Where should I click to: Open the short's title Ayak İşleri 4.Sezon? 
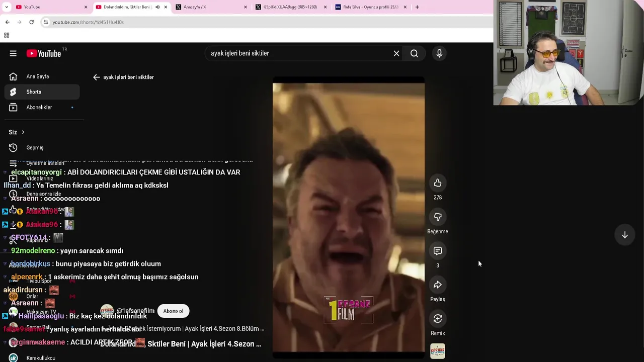point(181,344)
